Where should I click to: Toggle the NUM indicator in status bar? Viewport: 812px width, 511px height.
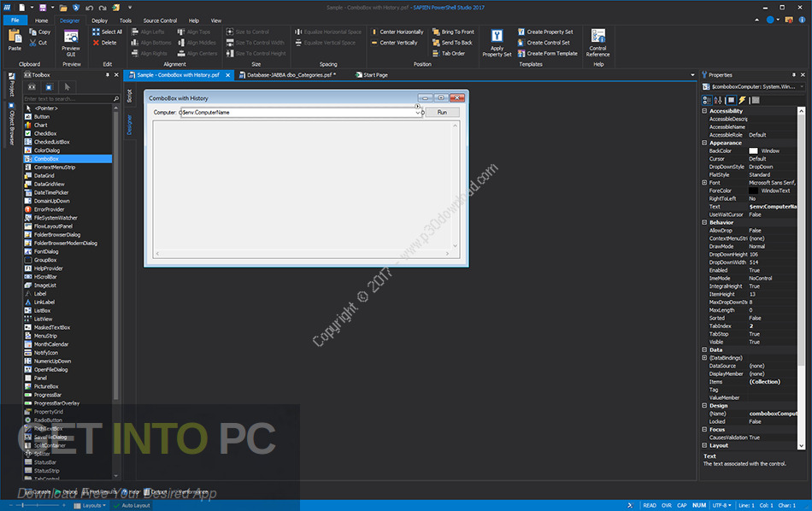699,505
